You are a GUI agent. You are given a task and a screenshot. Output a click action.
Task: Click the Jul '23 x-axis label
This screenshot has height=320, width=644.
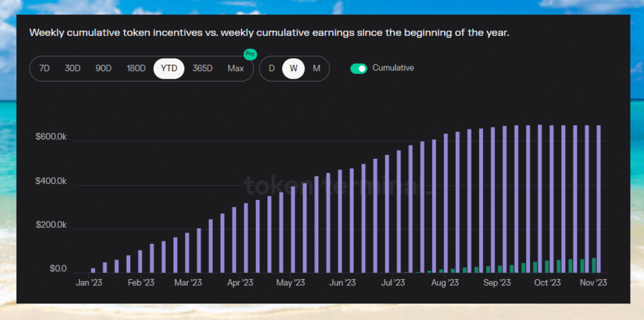(x=393, y=282)
